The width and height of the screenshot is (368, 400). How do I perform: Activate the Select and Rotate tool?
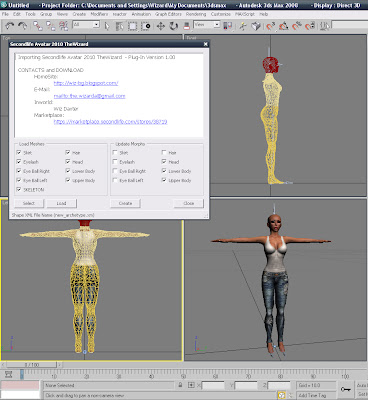173,26
